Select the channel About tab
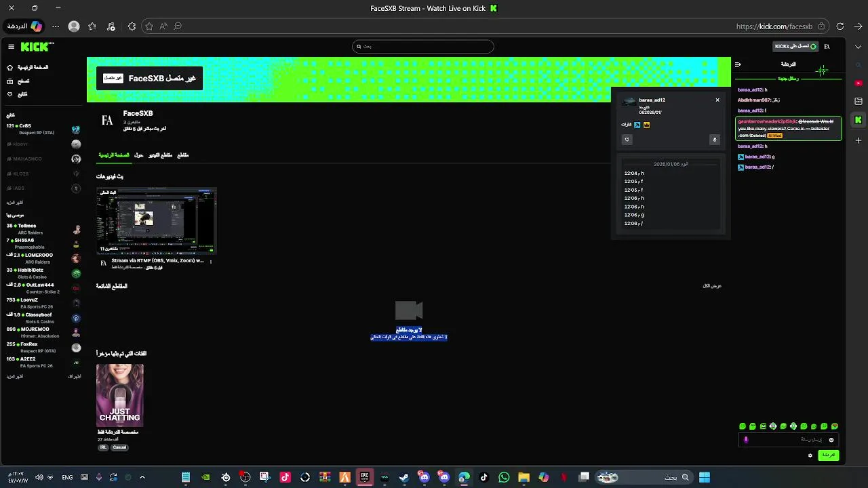The height and width of the screenshot is (488, 868). click(x=138, y=155)
